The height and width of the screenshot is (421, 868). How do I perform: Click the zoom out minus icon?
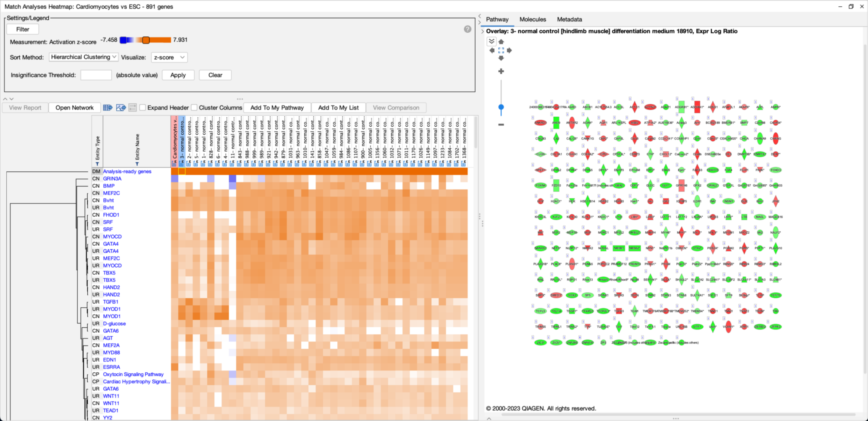click(501, 124)
